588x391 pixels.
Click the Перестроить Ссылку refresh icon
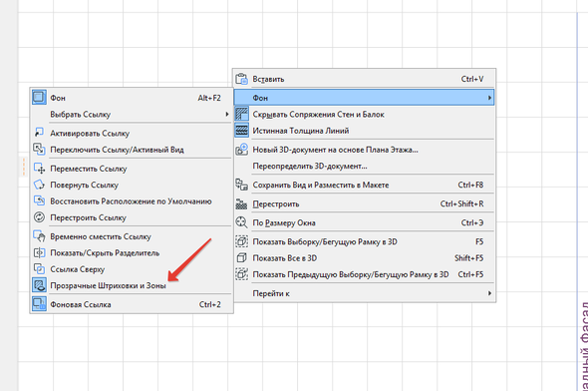[39, 217]
